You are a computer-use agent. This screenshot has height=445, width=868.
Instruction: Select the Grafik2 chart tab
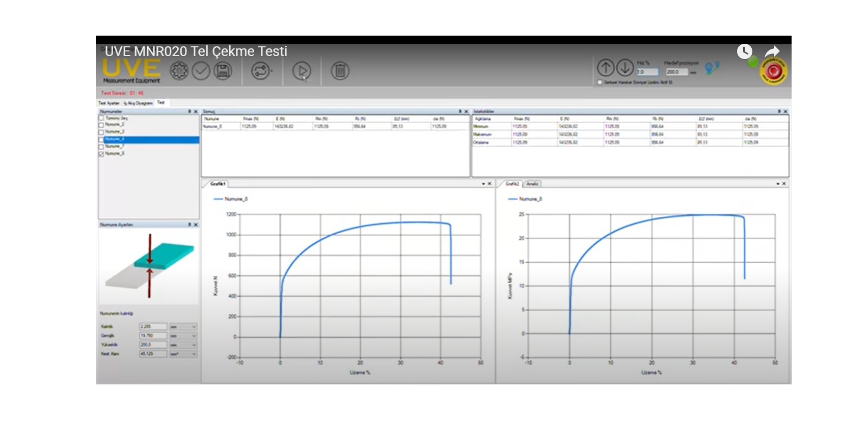(x=512, y=183)
